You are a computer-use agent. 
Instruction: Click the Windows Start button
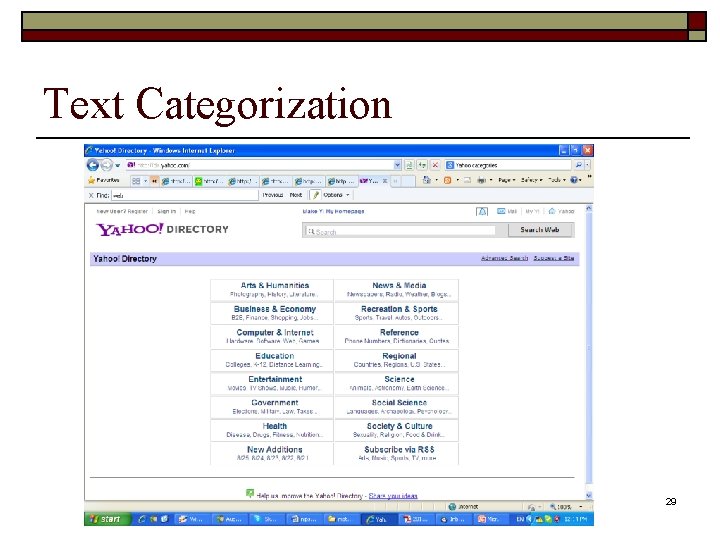[x=107, y=519]
